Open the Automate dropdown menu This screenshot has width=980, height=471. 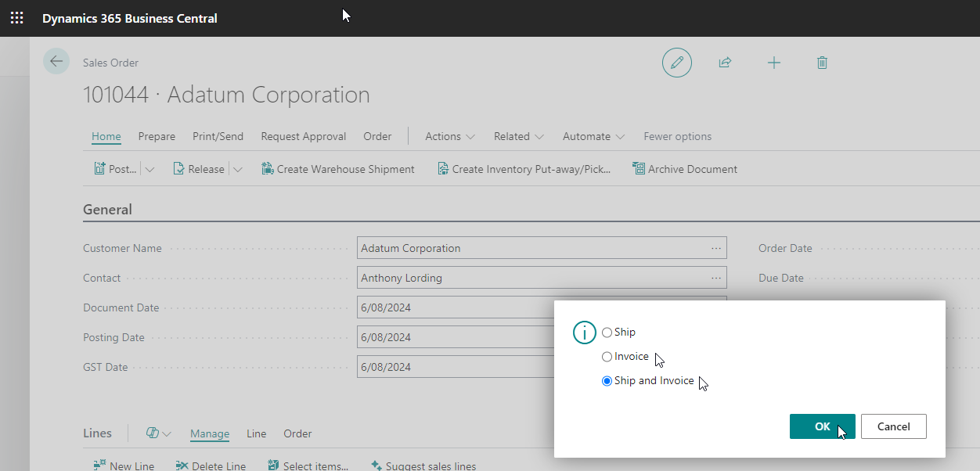pos(593,136)
